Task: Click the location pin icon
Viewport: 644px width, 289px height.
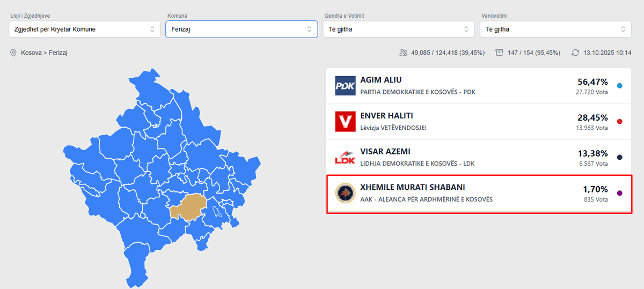Action: tap(13, 53)
